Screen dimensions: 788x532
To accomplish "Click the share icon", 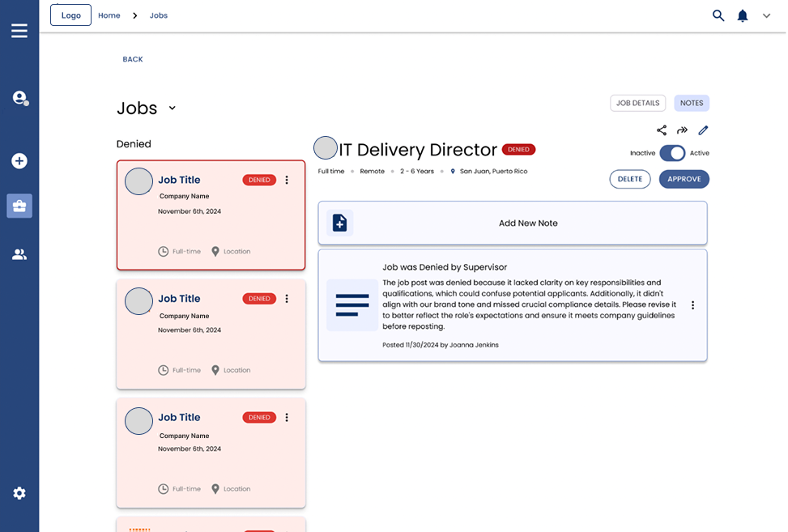I will click(662, 130).
